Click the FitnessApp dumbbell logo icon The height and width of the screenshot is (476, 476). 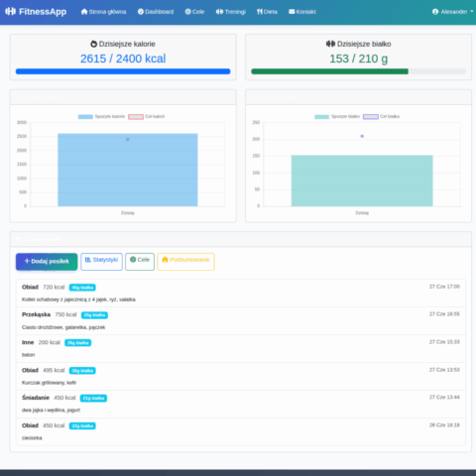click(10, 12)
